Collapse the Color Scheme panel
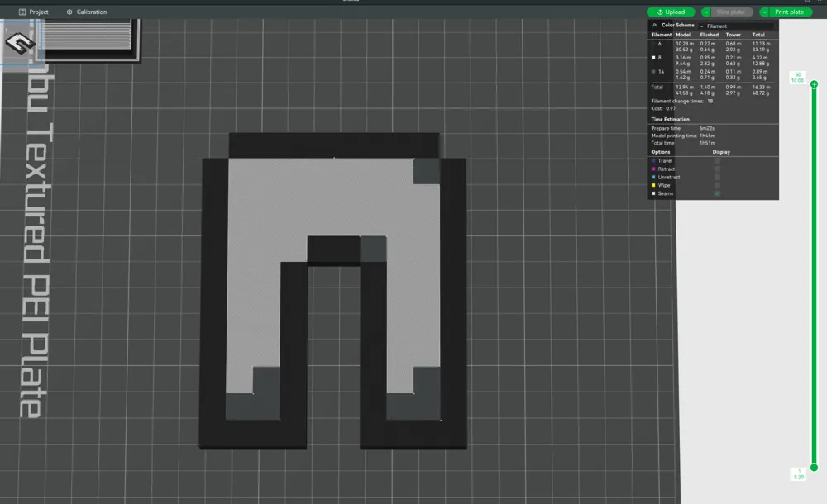 (x=655, y=26)
